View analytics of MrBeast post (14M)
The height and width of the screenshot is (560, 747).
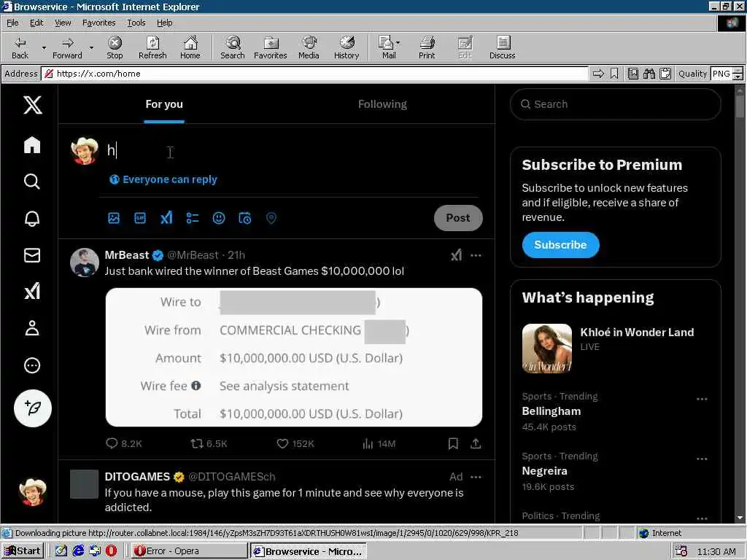[x=379, y=444]
